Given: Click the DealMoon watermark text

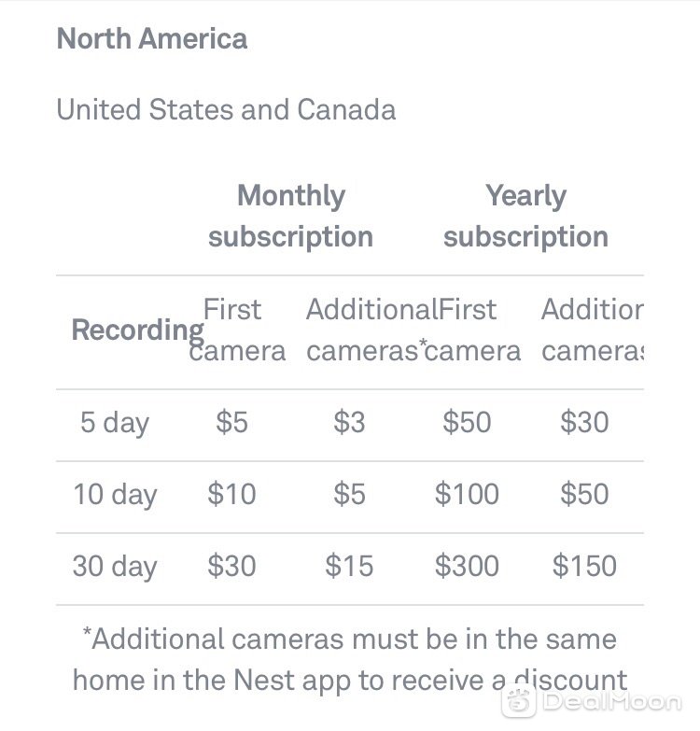Looking at the screenshot, I should 611,702.
